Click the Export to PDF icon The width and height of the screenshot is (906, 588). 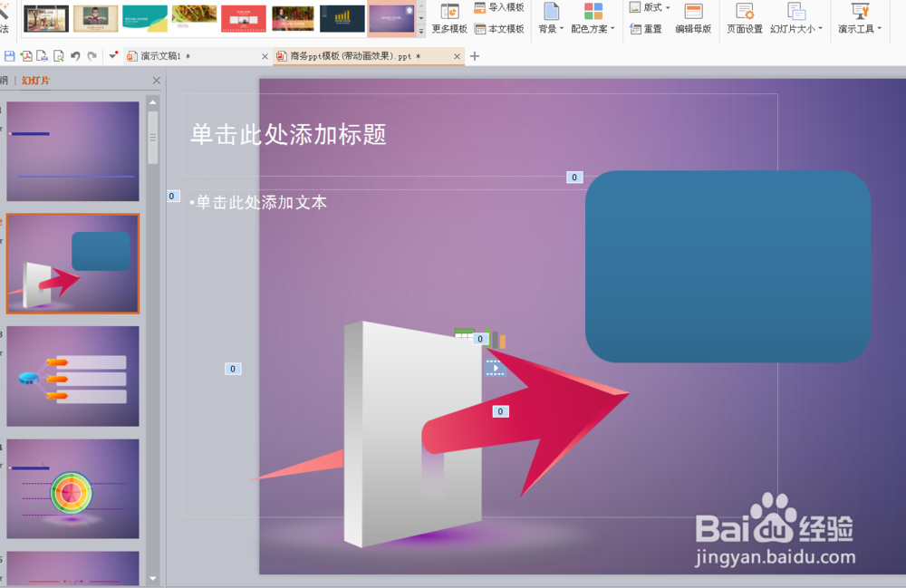[25, 55]
